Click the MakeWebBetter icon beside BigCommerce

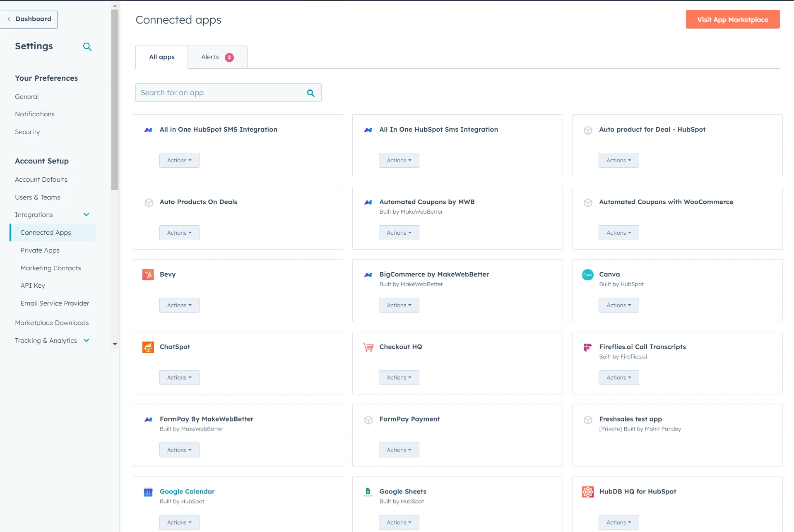pos(368,274)
